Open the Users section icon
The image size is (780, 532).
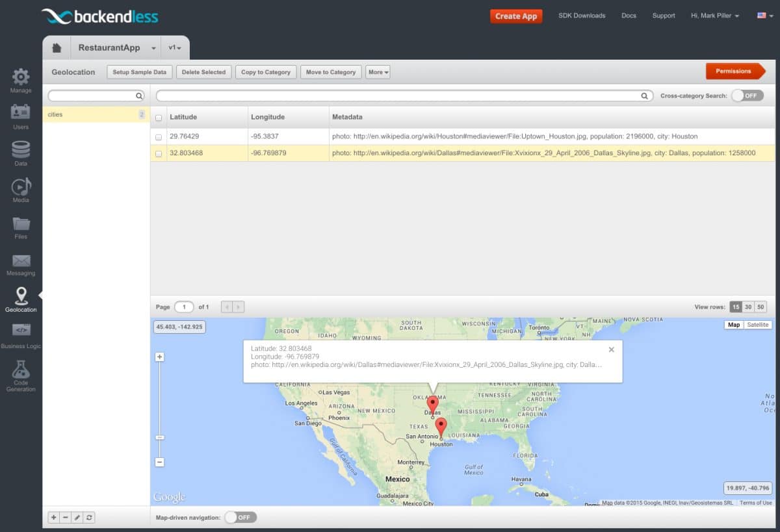pyautogui.click(x=21, y=112)
